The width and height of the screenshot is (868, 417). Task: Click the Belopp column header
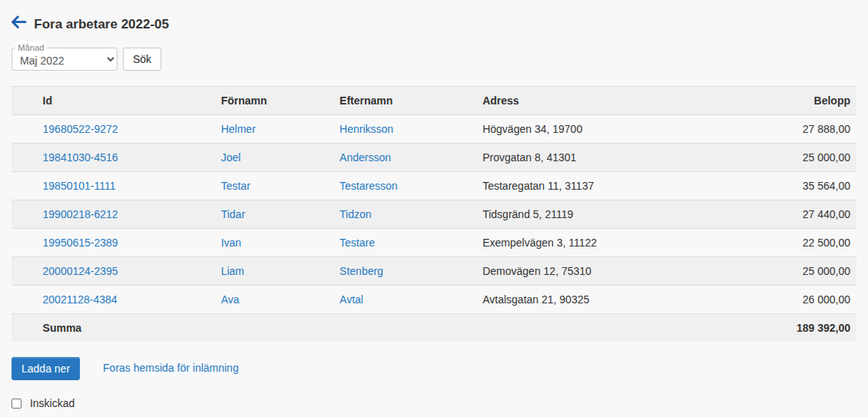832,101
